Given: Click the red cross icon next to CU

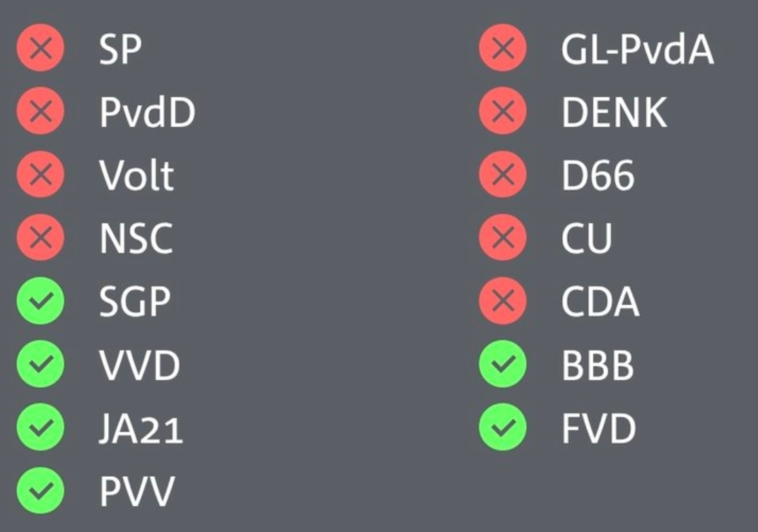Looking at the screenshot, I should pos(503,237).
